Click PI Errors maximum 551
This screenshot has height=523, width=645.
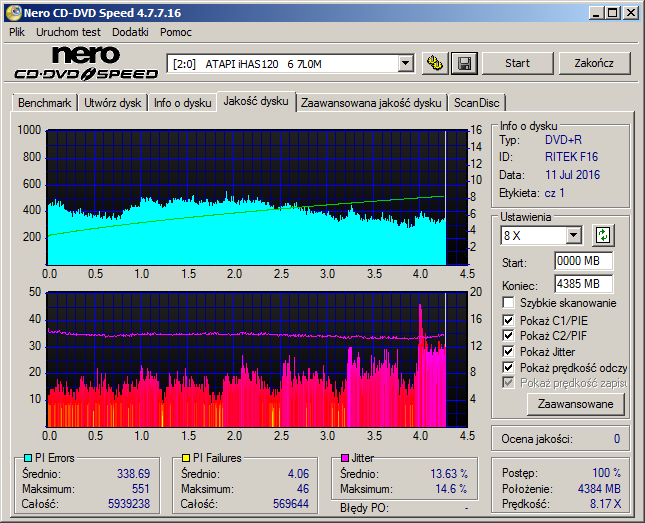[x=141, y=489]
